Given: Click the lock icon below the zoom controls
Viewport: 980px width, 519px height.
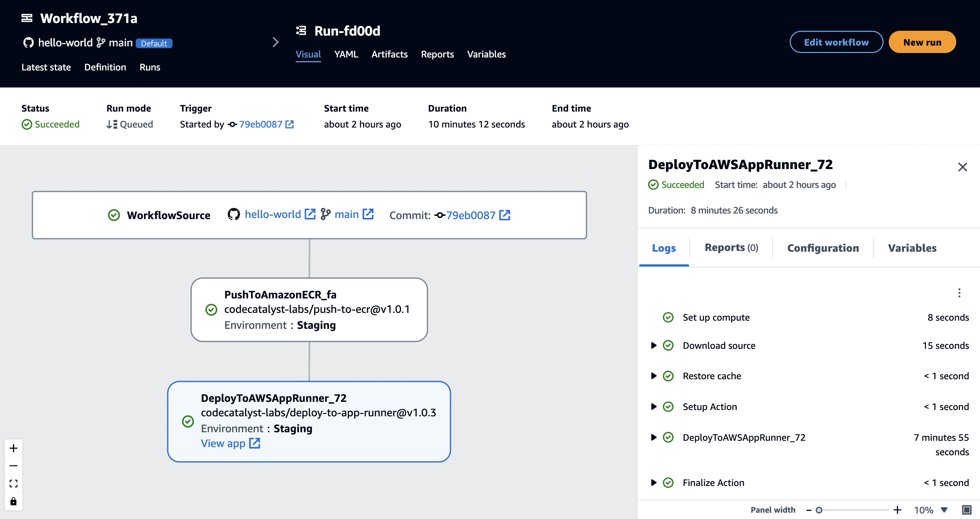Looking at the screenshot, I should point(14,501).
